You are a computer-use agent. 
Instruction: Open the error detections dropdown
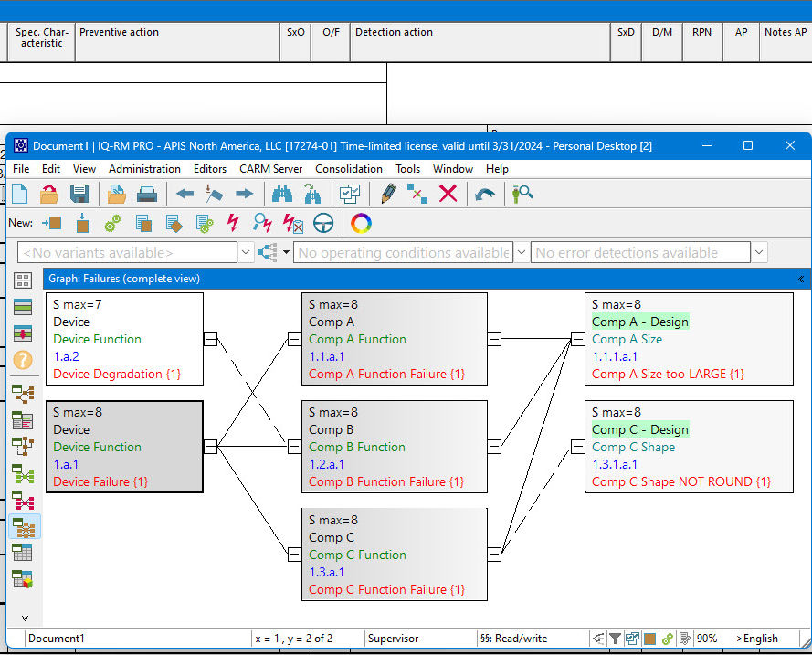pyautogui.click(x=759, y=251)
